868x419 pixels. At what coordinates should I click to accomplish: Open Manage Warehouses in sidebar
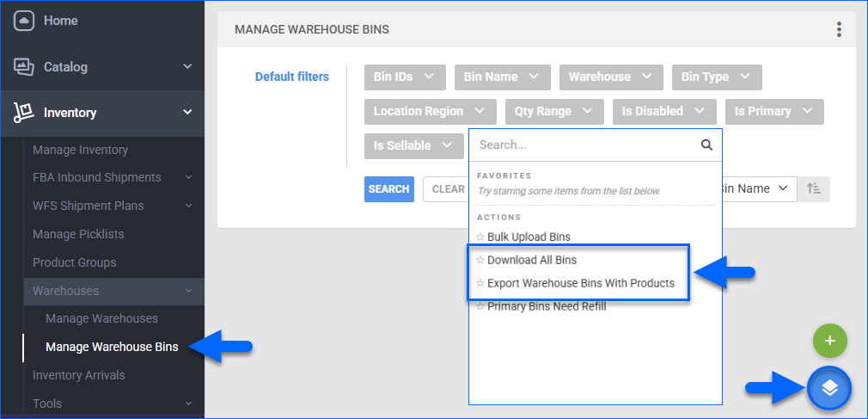(101, 318)
